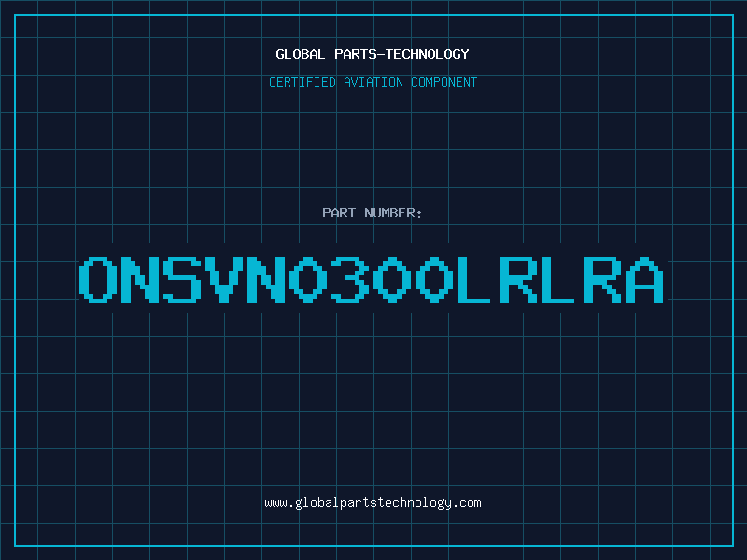Select the R directly before the final A

602,280
